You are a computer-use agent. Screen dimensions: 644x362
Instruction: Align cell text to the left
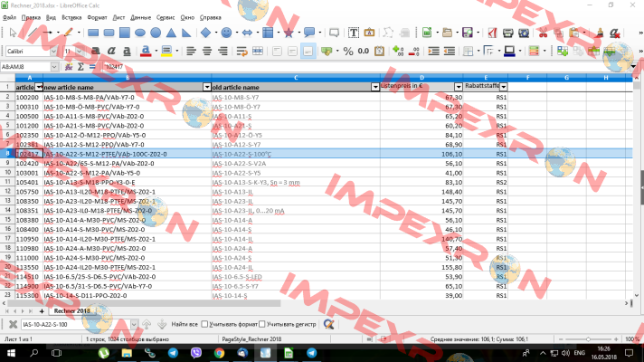[x=191, y=51]
